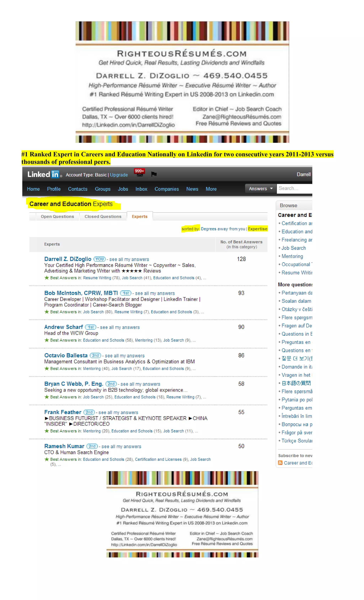Browse the Mentoring category in sidebar
Image resolution: width=364 pixels, height=600 pixels.
tap(292, 256)
